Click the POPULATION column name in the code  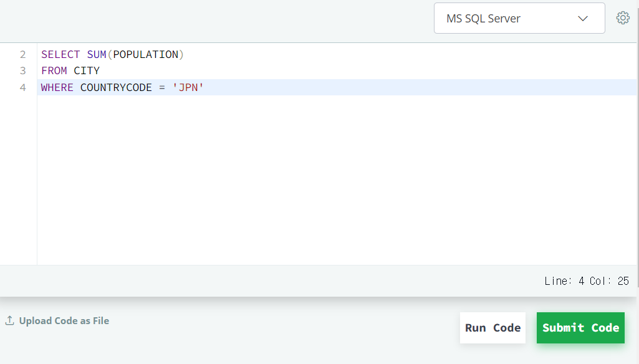click(x=145, y=55)
